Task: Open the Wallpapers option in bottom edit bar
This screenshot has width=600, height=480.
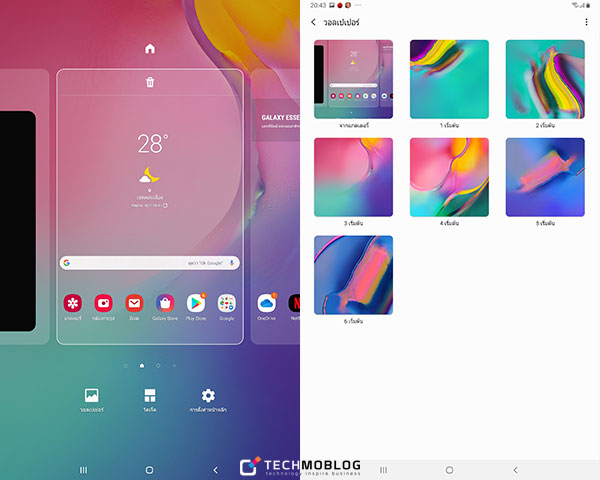Action: coord(92,400)
